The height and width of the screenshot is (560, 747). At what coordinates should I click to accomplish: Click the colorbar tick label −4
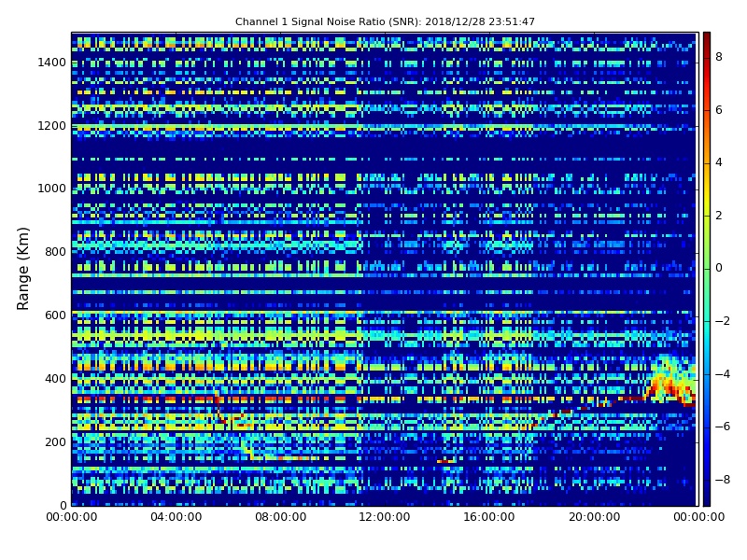pyautogui.click(x=723, y=374)
